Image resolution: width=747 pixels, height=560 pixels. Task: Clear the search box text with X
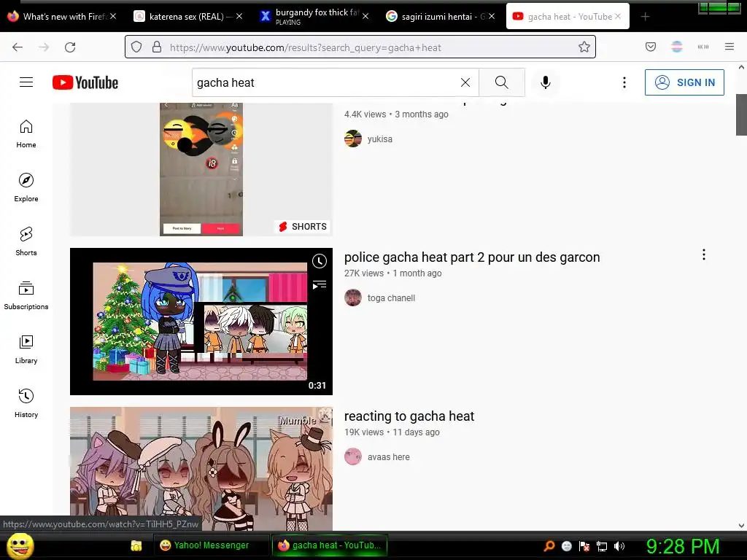tap(465, 82)
